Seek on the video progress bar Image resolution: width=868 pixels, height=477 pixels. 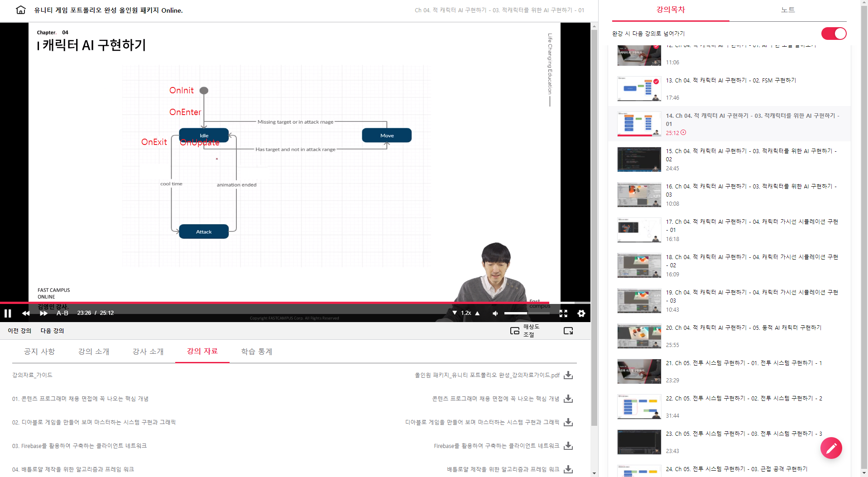295,303
